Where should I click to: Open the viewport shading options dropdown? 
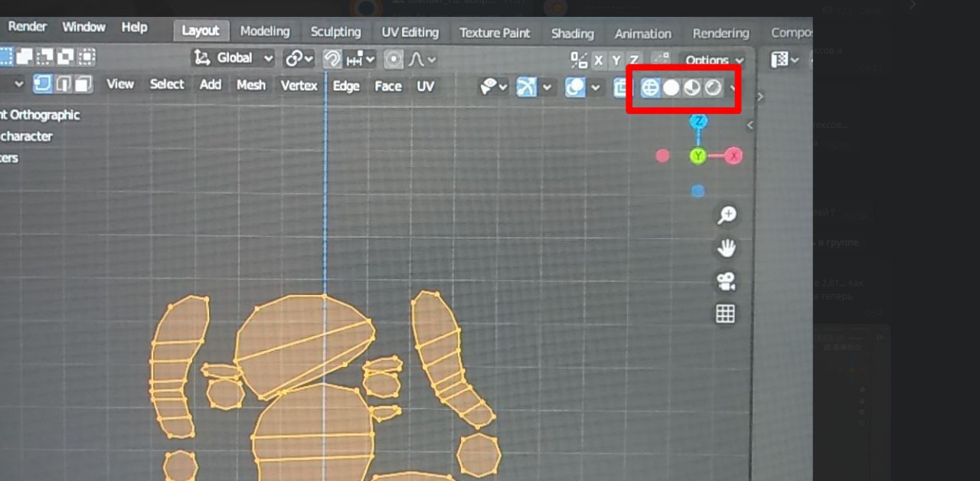732,87
